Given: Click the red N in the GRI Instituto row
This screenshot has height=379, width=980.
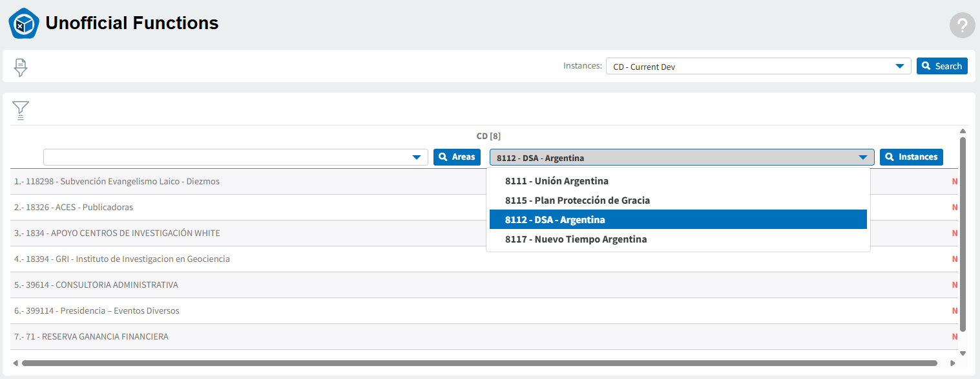Looking at the screenshot, I should point(955,259).
